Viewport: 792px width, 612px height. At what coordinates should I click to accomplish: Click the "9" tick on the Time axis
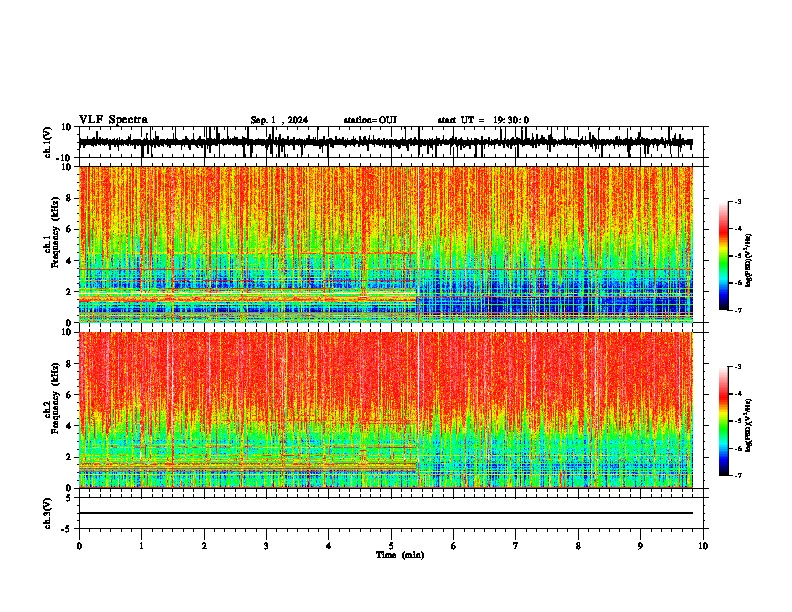coord(640,546)
